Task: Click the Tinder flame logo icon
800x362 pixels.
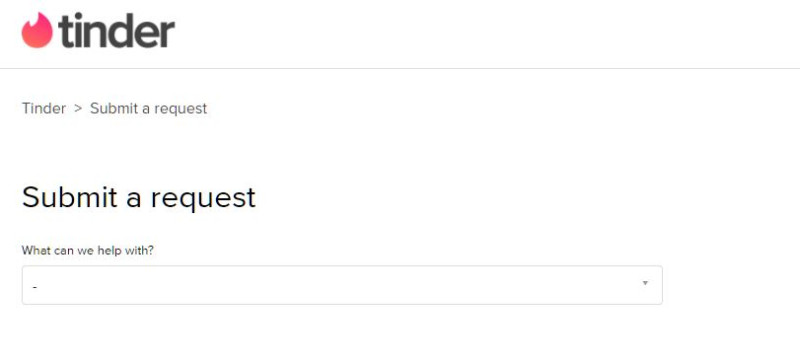Action: coord(37,31)
